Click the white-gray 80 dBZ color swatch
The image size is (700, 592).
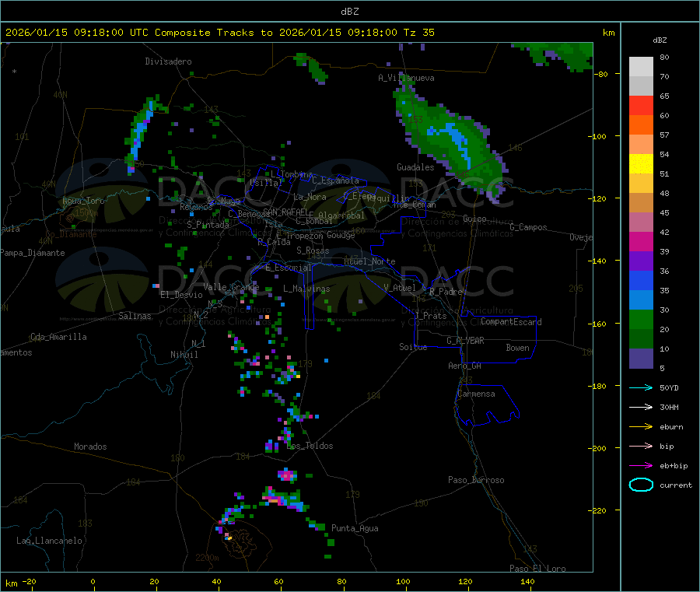coord(641,67)
